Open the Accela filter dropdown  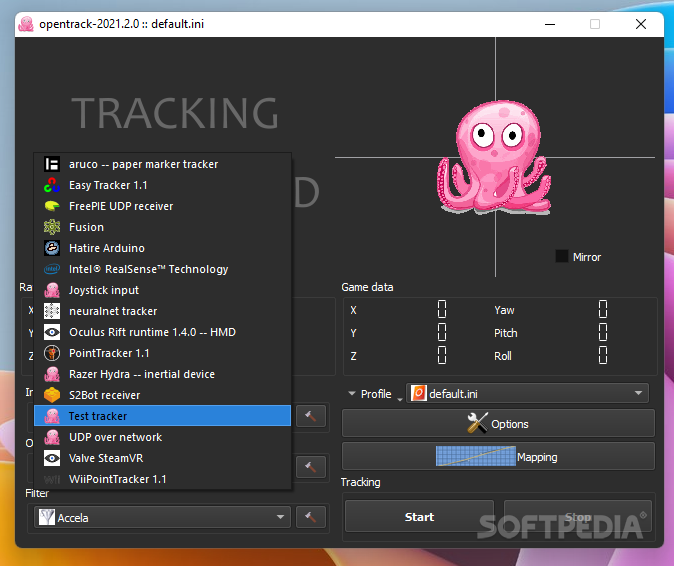pyautogui.click(x=162, y=517)
